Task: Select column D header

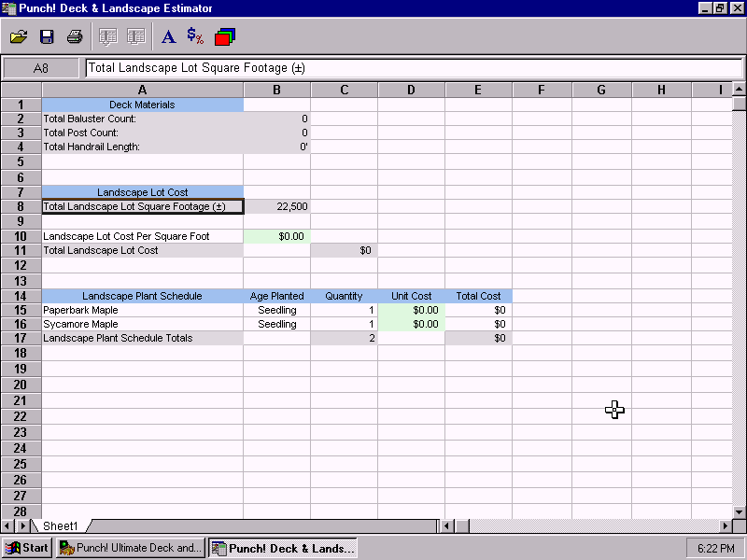Action: (411, 90)
